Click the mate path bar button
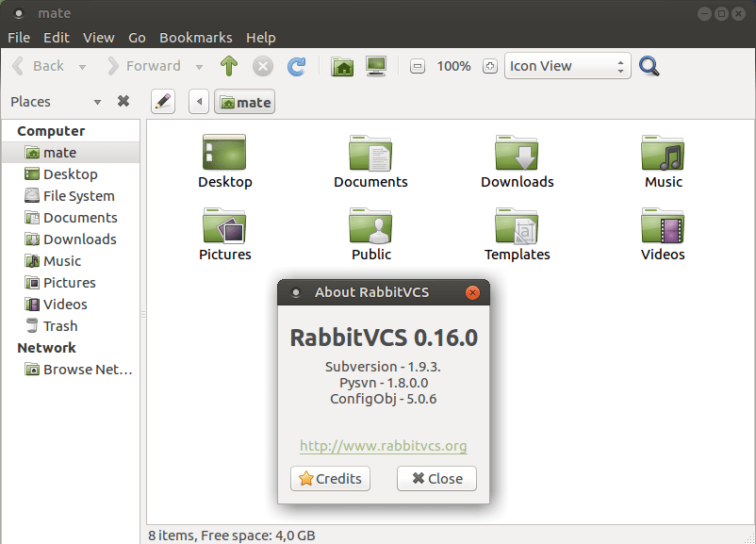 point(244,102)
